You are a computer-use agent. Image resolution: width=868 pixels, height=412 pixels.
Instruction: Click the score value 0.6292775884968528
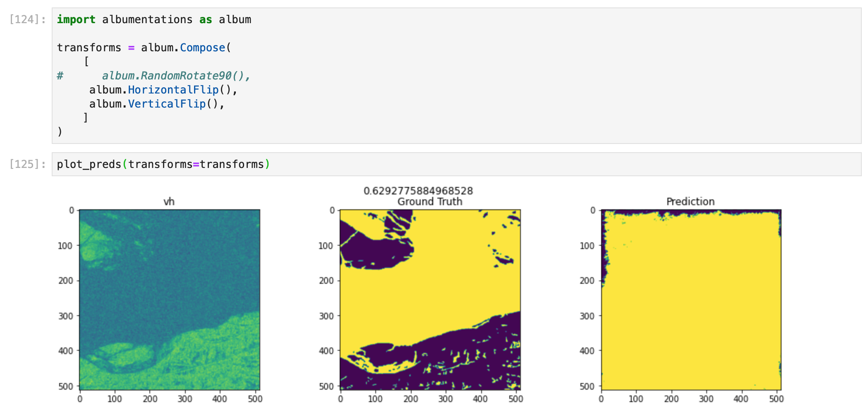[418, 191]
